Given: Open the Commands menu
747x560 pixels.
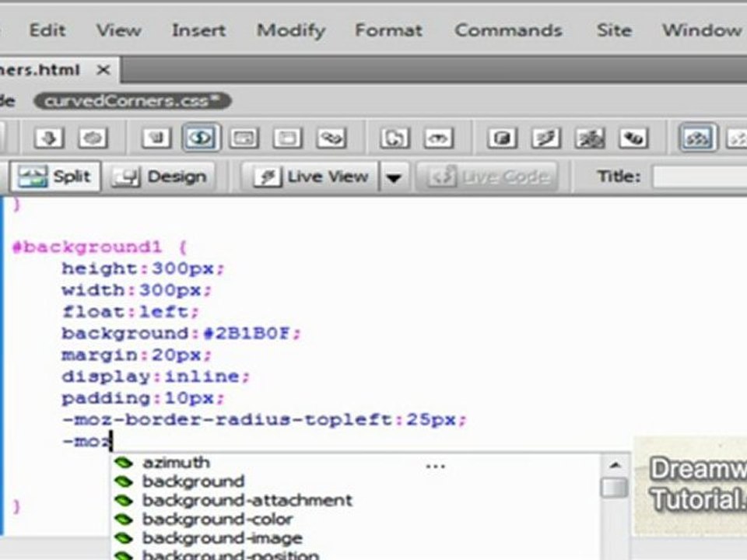Looking at the screenshot, I should coord(508,30).
